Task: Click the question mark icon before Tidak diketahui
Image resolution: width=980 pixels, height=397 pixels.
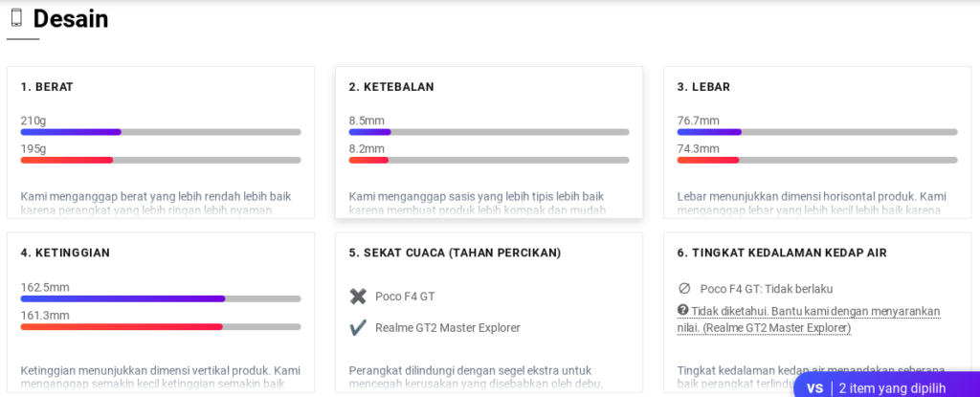Action: tap(683, 310)
